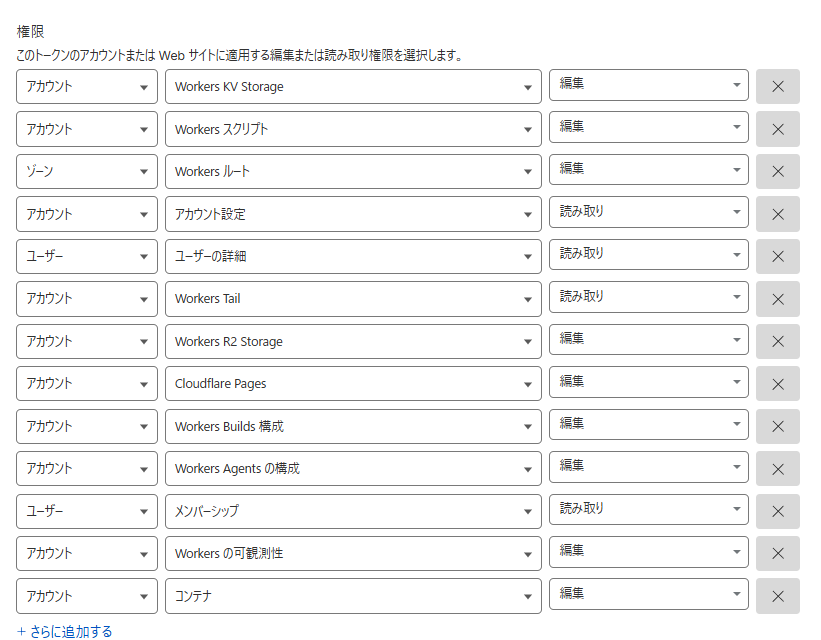Open the 読み取り dropdown for アカウント設定
821x640 pixels.
(646, 212)
